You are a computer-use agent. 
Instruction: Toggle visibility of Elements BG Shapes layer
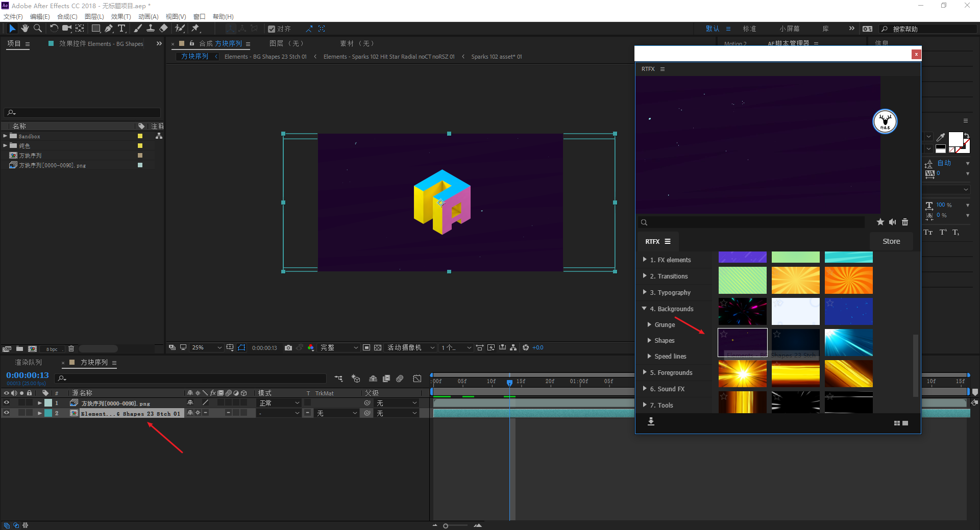[x=7, y=413]
